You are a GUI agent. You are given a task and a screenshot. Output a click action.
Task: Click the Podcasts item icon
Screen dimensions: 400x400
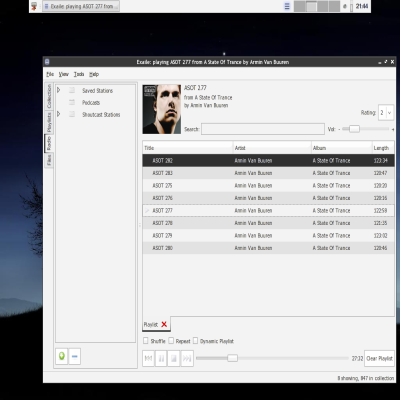[x=72, y=102]
